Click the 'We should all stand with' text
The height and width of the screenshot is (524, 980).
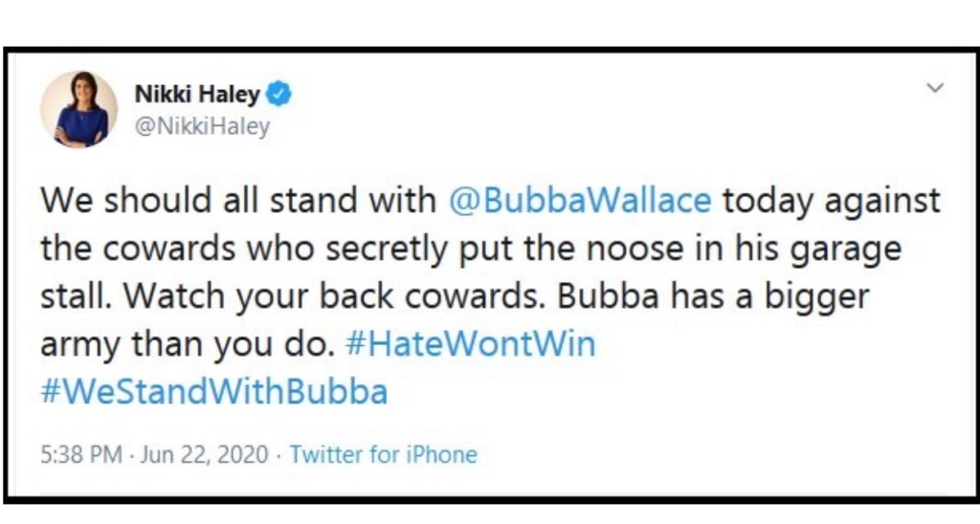point(239,201)
